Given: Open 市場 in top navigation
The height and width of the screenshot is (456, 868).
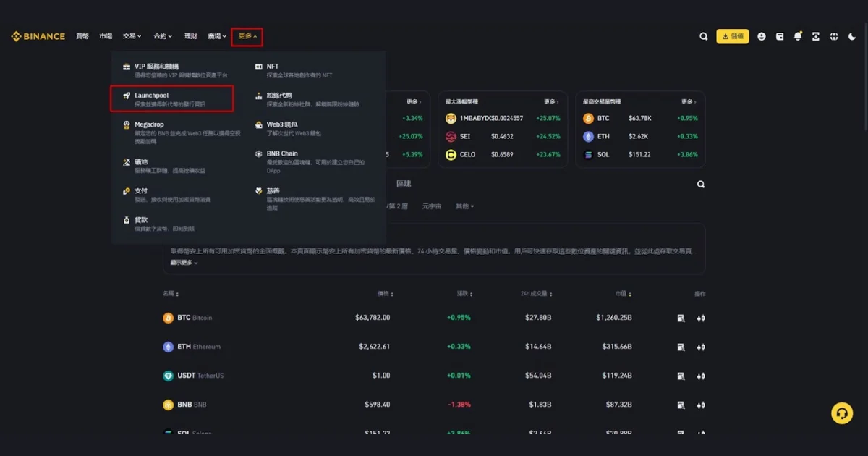Looking at the screenshot, I should pyautogui.click(x=106, y=36).
